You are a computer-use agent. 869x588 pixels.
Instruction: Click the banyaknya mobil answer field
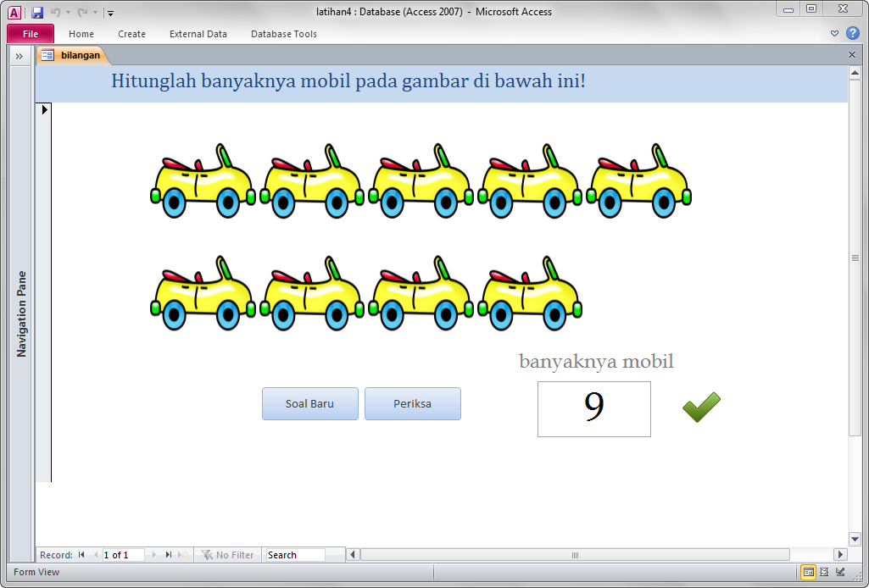click(x=593, y=409)
